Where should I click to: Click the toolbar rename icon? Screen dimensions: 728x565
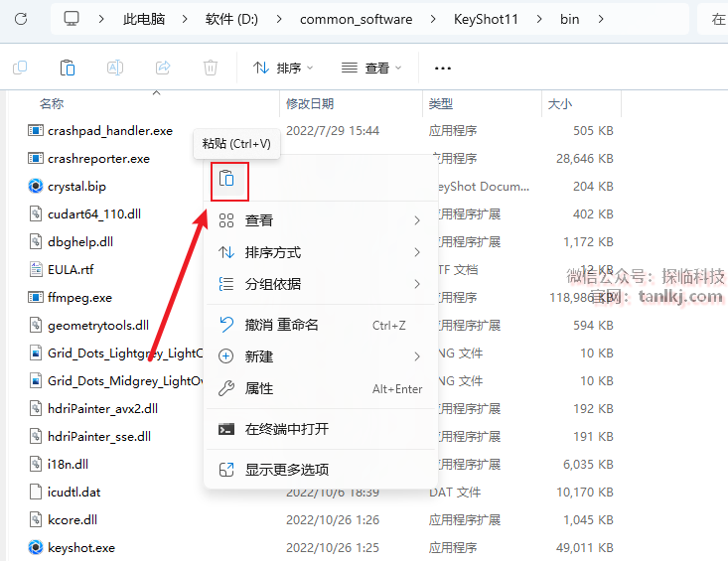click(x=114, y=68)
